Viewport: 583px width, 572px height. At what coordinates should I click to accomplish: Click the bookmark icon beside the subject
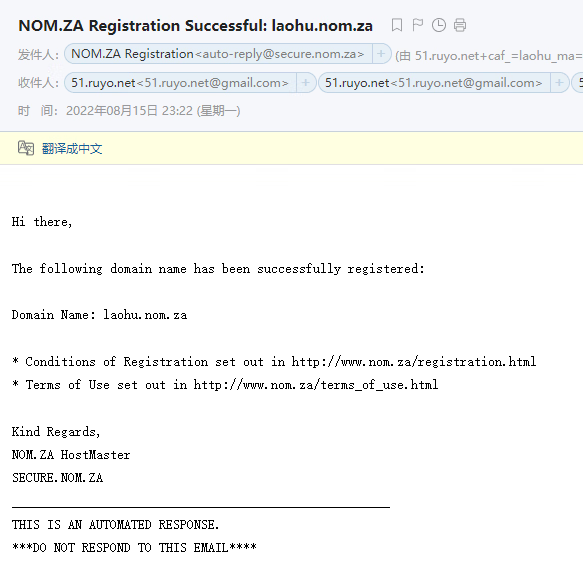coord(397,25)
